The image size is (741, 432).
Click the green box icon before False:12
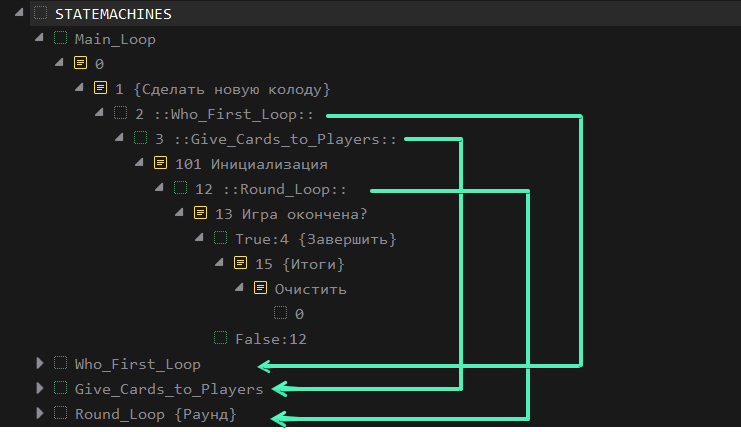pos(220,338)
